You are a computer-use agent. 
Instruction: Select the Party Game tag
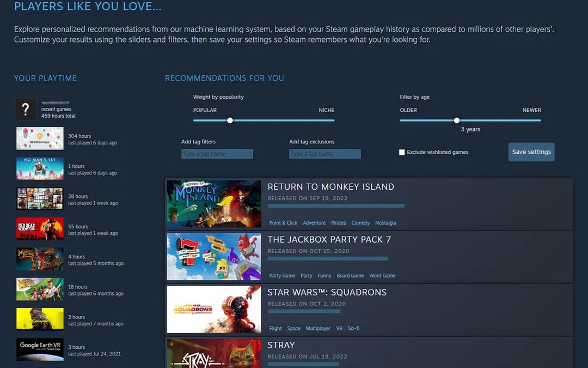pyautogui.click(x=282, y=276)
